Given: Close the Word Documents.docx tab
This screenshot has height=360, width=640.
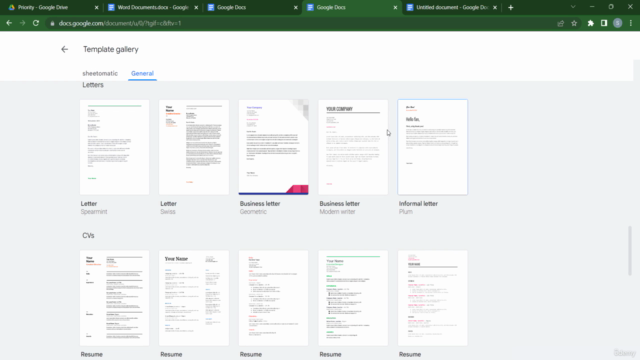Looking at the screenshot, I should tap(196, 7).
